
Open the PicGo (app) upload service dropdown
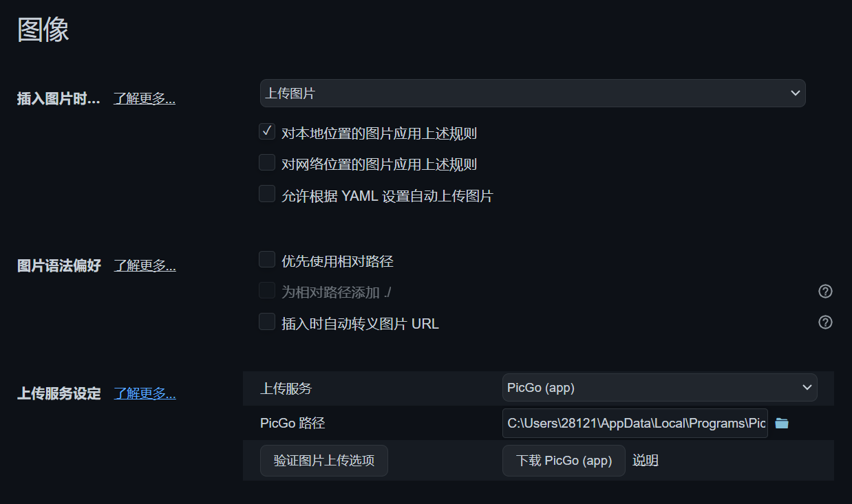click(x=659, y=388)
